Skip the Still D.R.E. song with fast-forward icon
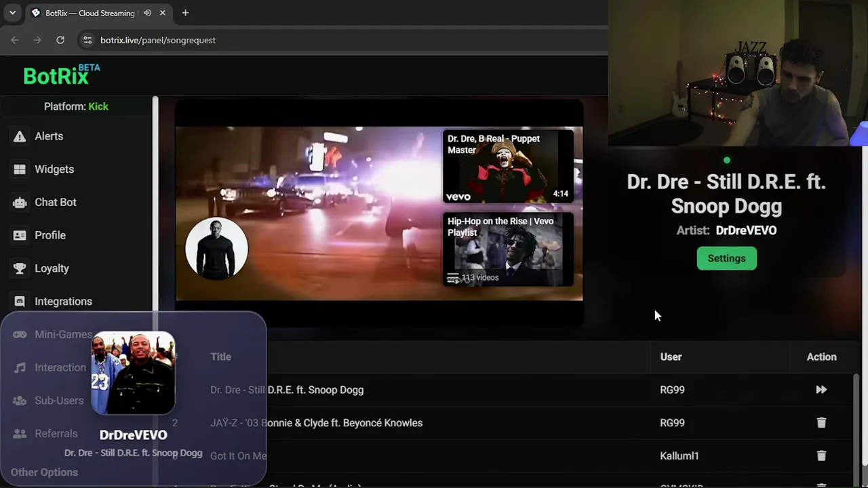Image resolution: width=868 pixels, height=488 pixels. click(x=821, y=390)
